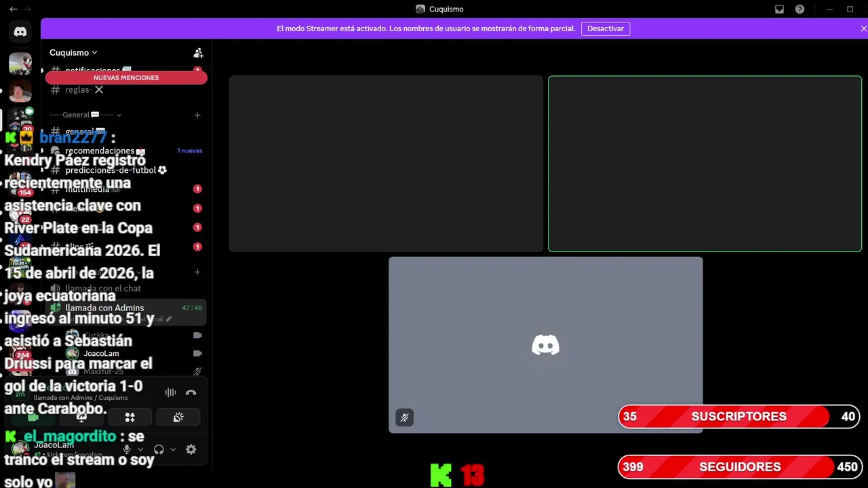Open user settings gear
The width and height of the screenshot is (868, 488).
click(x=191, y=449)
